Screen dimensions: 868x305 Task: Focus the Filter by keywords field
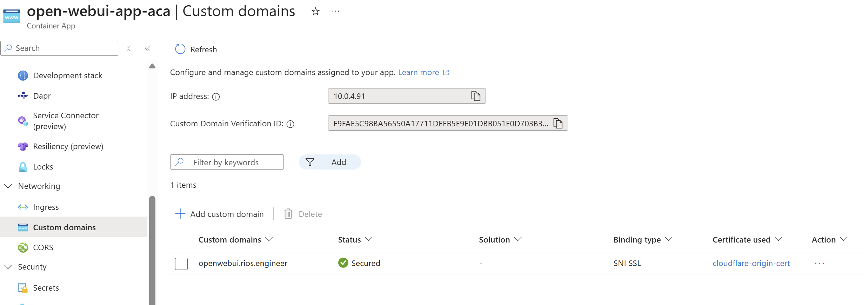click(x=232, y=162)
